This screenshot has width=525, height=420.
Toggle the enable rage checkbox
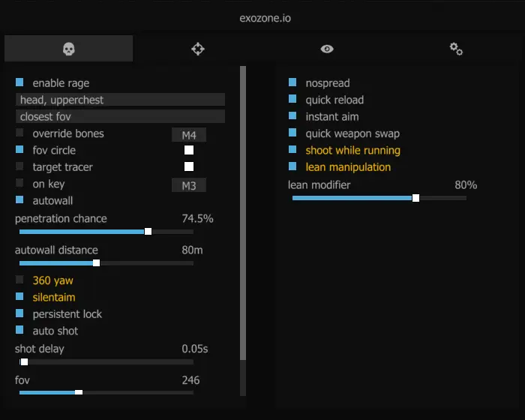point(20,82)
